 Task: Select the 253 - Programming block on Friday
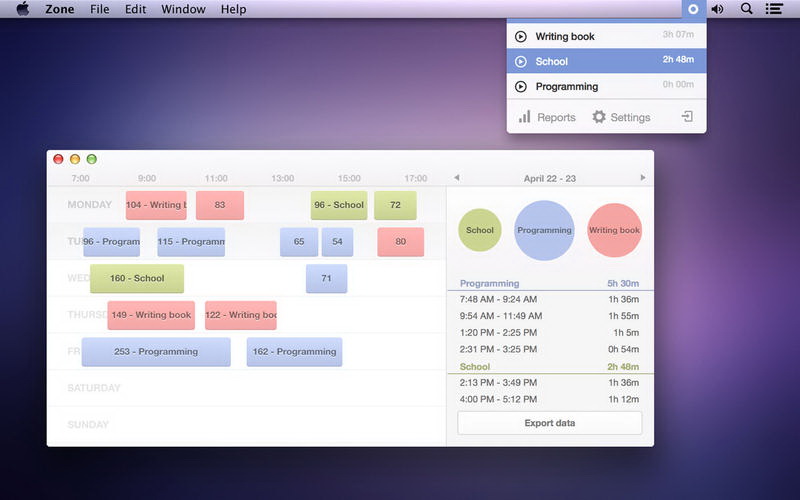point(156,352)
